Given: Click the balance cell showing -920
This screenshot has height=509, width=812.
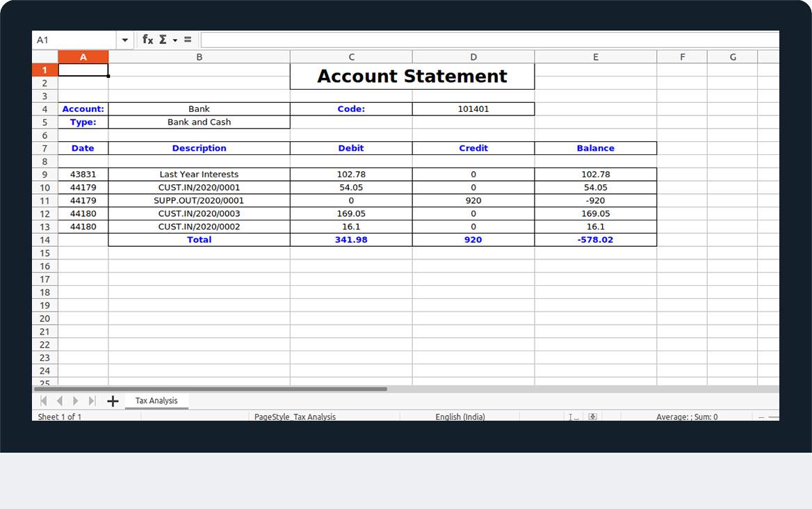Looking at the screenshot, I should pyautogui.click(x=596, y=200).
